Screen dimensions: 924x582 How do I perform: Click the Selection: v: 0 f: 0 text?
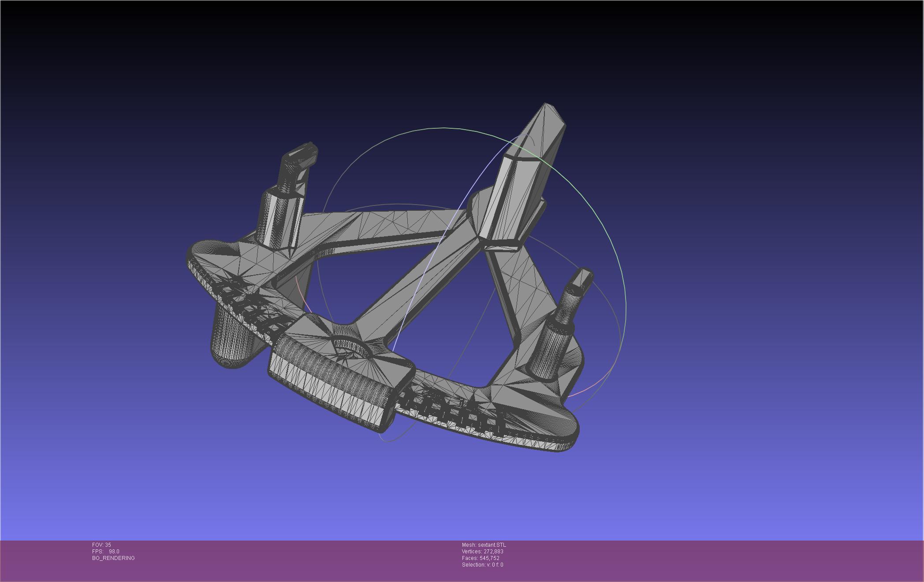click(x=482, y=565)
